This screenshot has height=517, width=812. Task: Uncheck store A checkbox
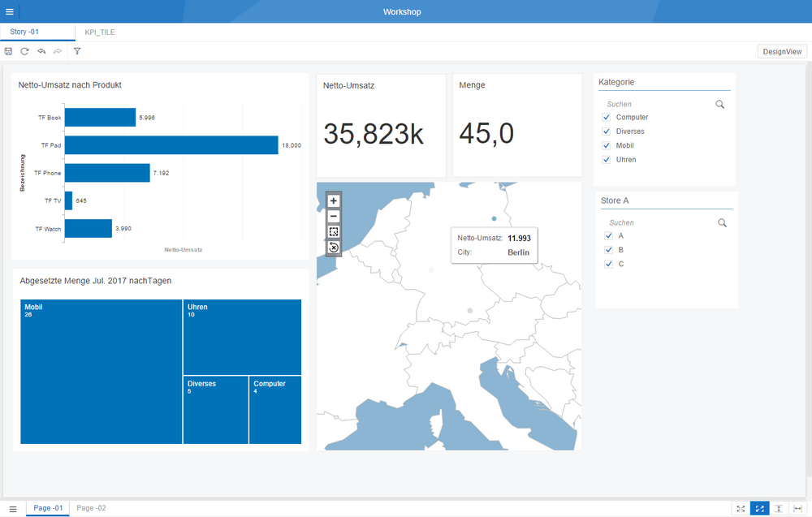(608, 236)
